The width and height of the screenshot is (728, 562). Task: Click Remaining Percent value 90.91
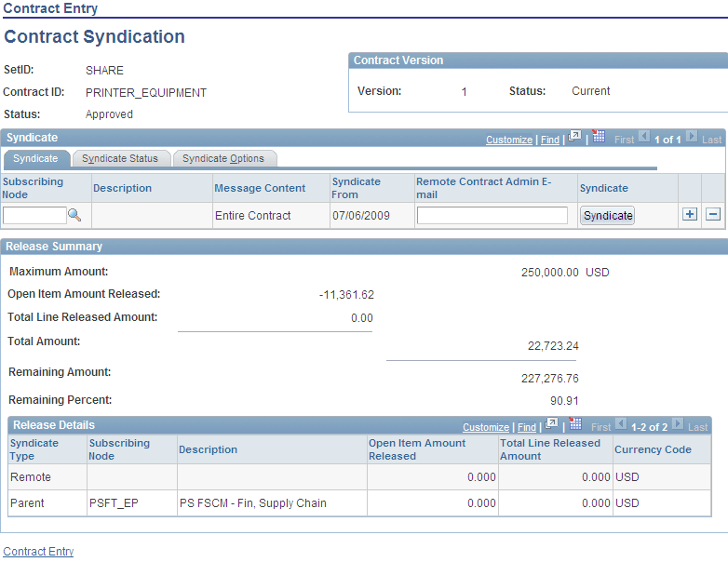[564, 400]
